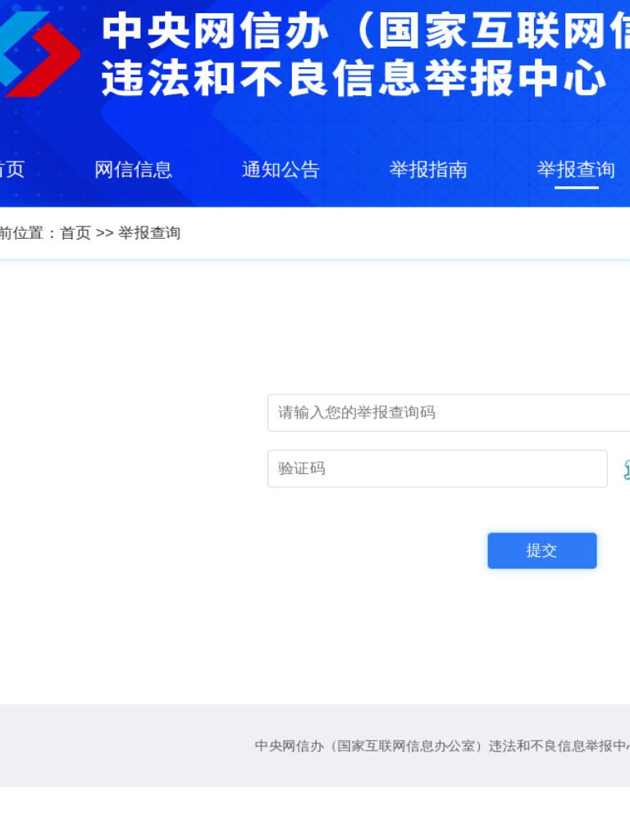
Task: Click the red and blue site logo
Action: tap(39, 54)
